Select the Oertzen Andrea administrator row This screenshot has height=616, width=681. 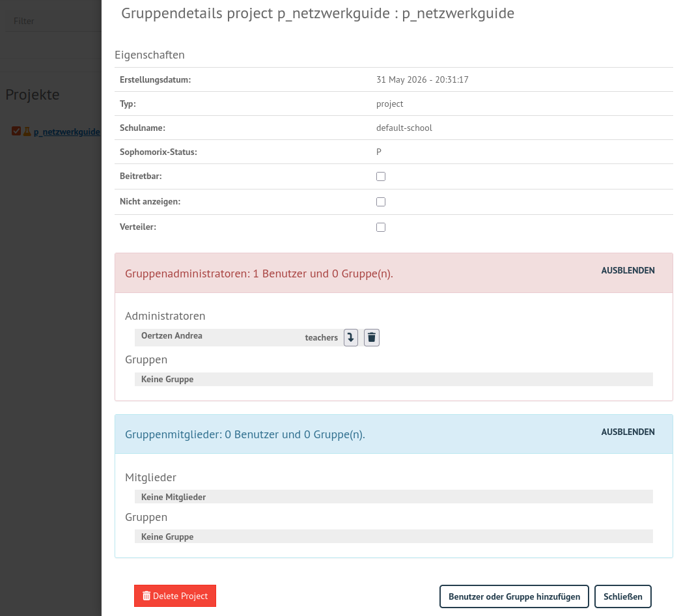coord(257,337)
